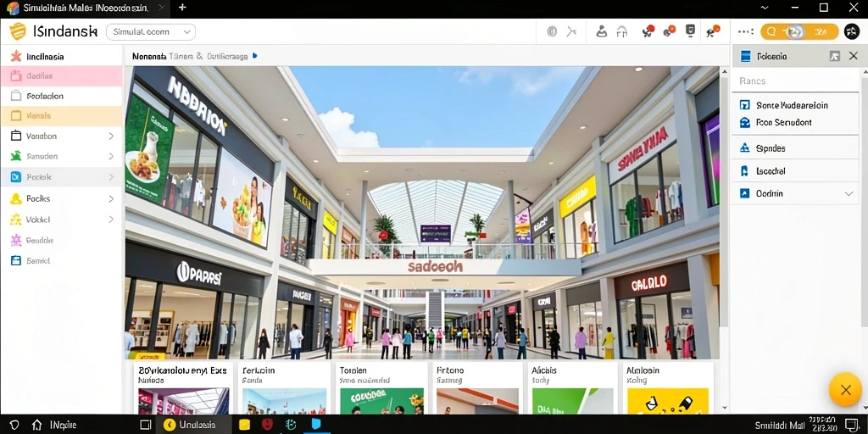Click the pink Gadtias sidebar icon

click(x=15, y=75)
